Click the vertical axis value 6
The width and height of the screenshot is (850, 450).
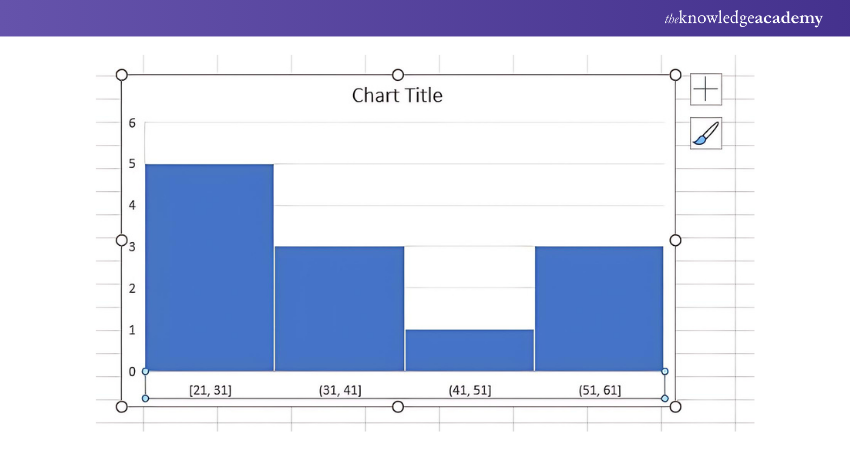point(132,123)
